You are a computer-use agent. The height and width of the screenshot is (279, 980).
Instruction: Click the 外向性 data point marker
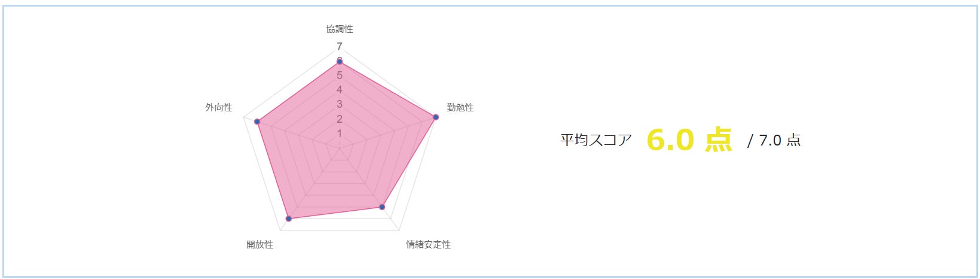click(257, 122)
